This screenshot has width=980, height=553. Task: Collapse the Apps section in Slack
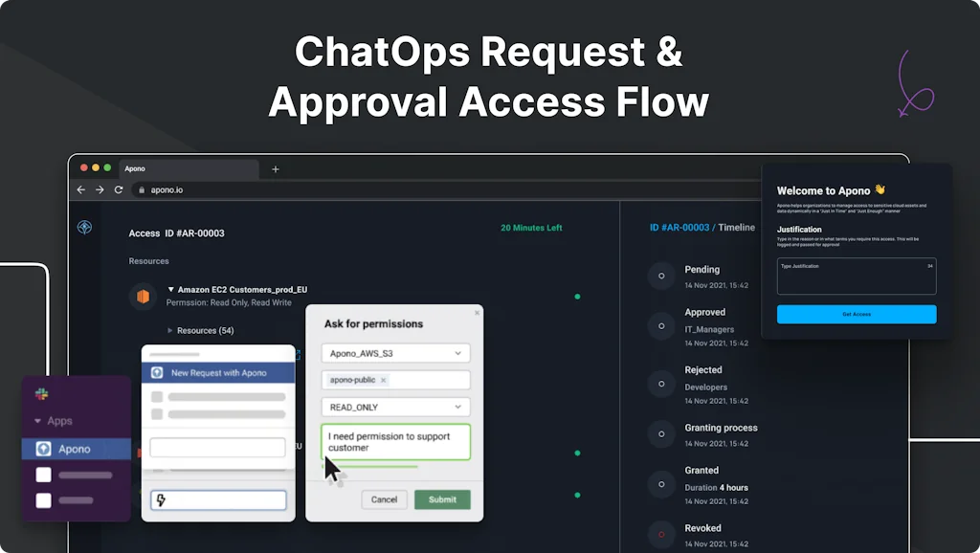(x=37, y=421)
